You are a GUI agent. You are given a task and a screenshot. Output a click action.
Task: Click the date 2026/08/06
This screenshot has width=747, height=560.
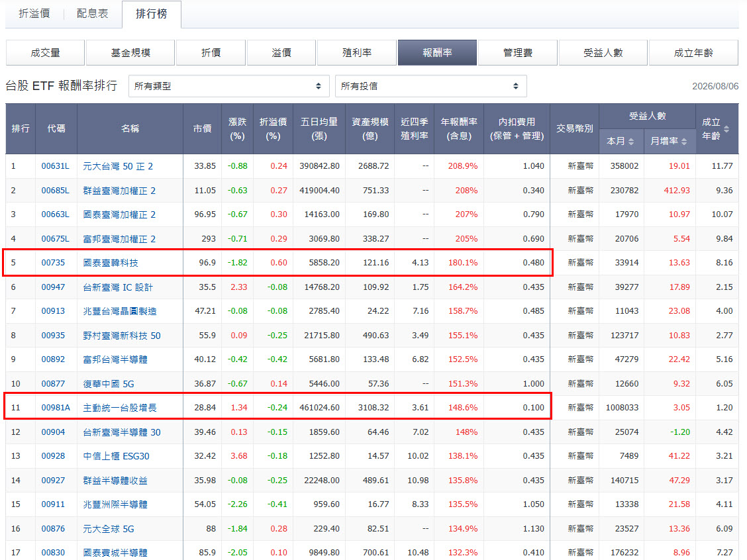pos(715,86)
